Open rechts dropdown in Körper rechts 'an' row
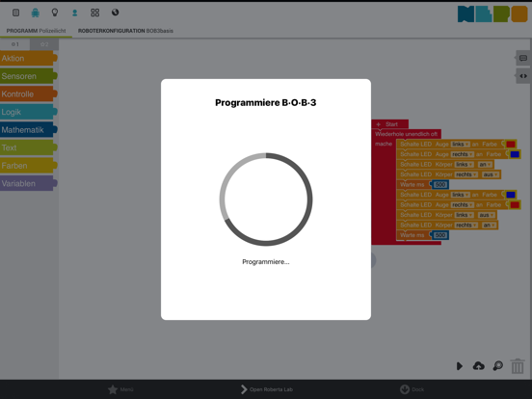 (466, 226)
